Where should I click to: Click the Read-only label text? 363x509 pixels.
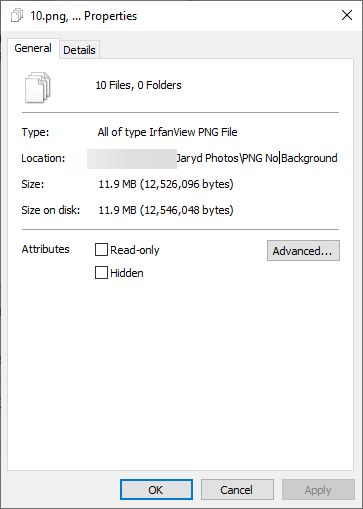(135, 250)
